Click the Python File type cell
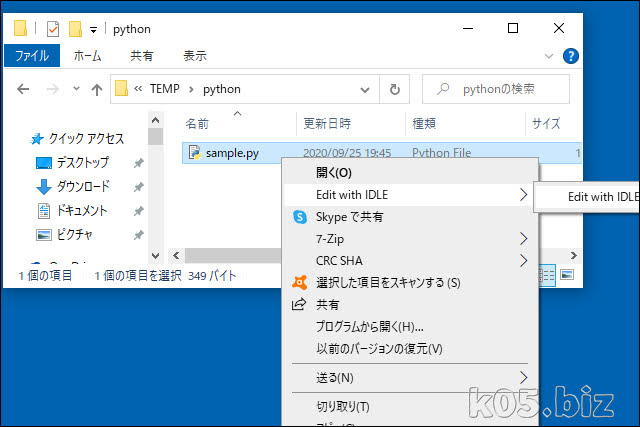 click(442, 153)
